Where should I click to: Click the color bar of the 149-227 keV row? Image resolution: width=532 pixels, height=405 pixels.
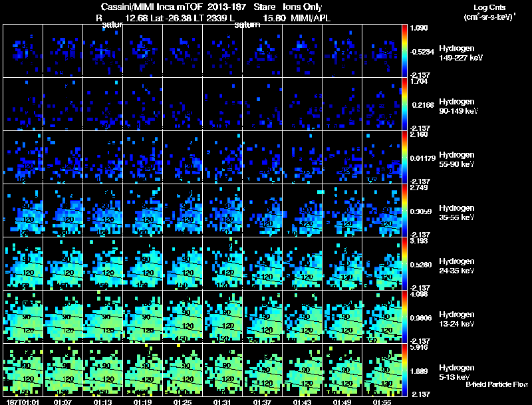(x=404, y=51)
